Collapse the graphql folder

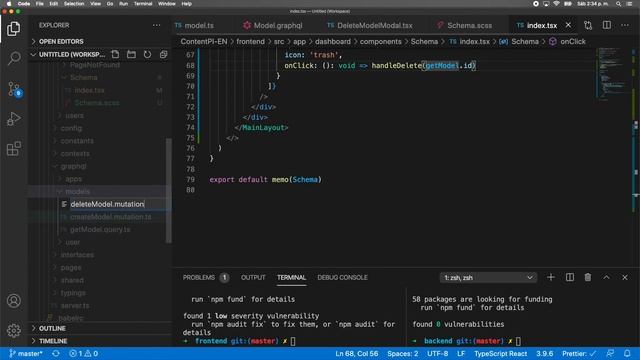point(73,166)
